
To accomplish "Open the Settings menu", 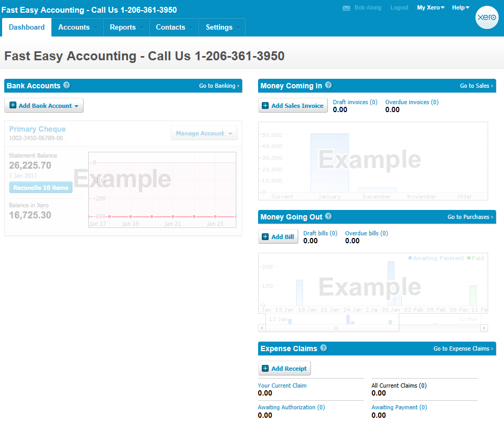I will [x=221, y=27].
